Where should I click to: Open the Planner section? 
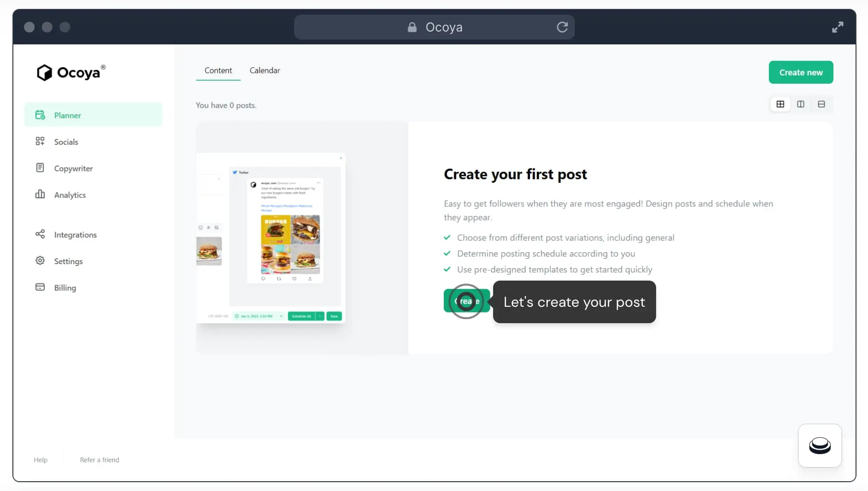point(68,115)
